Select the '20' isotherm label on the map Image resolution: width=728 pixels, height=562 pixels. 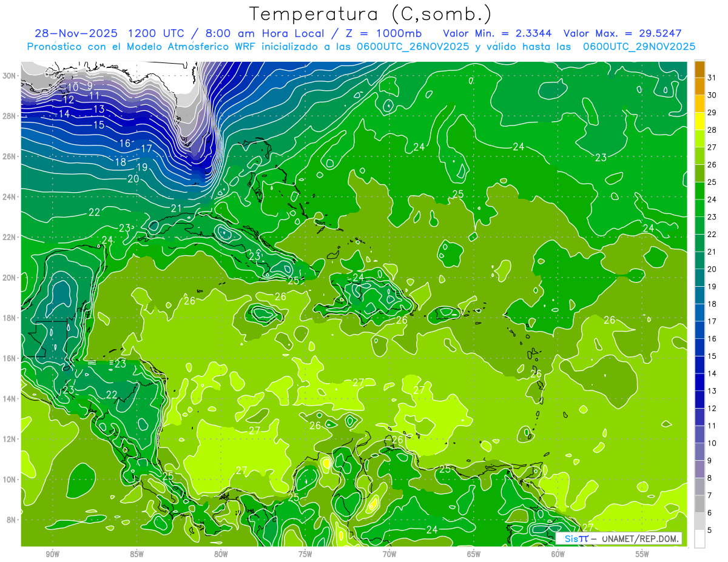point(133,179)
